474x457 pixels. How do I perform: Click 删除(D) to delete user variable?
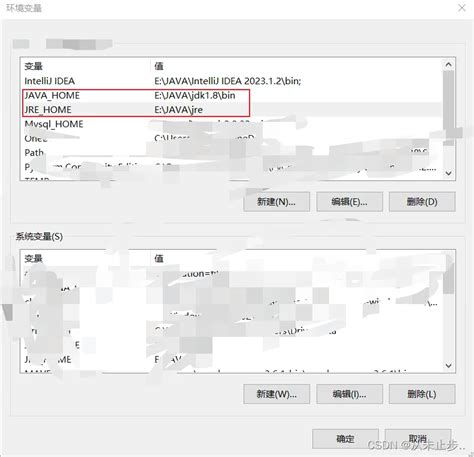coord(422,202)
